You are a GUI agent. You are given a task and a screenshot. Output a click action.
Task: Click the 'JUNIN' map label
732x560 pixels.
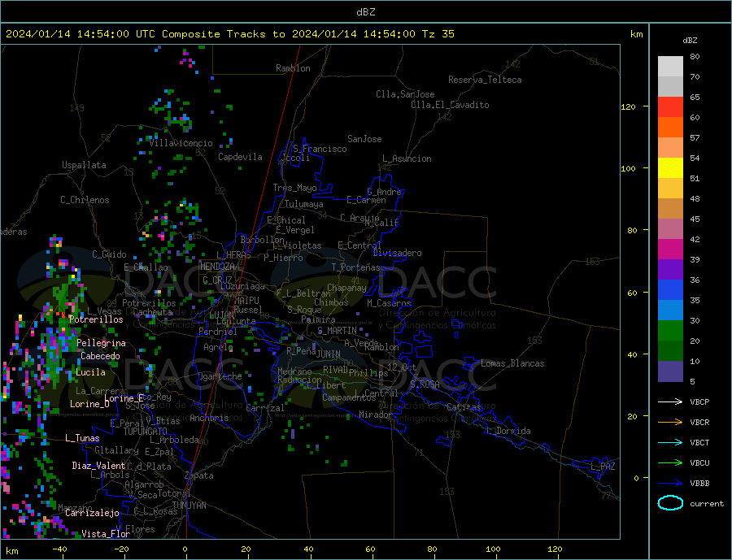329,354
